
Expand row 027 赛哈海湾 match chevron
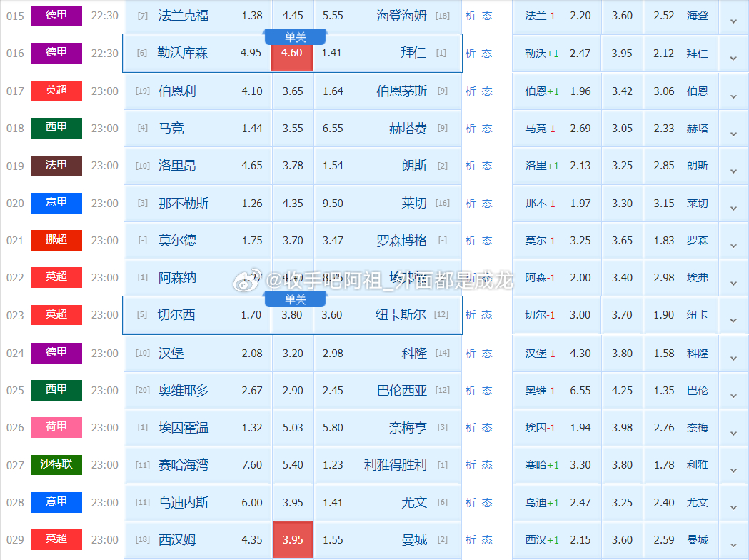click(x=733, y=470)
